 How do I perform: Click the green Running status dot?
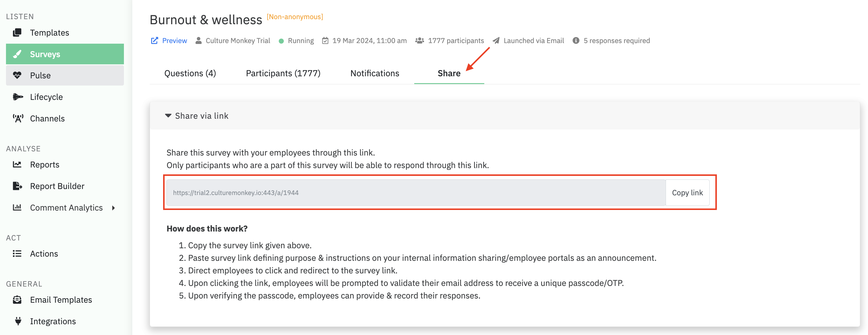pyautogui.click(x=281, y=41)
